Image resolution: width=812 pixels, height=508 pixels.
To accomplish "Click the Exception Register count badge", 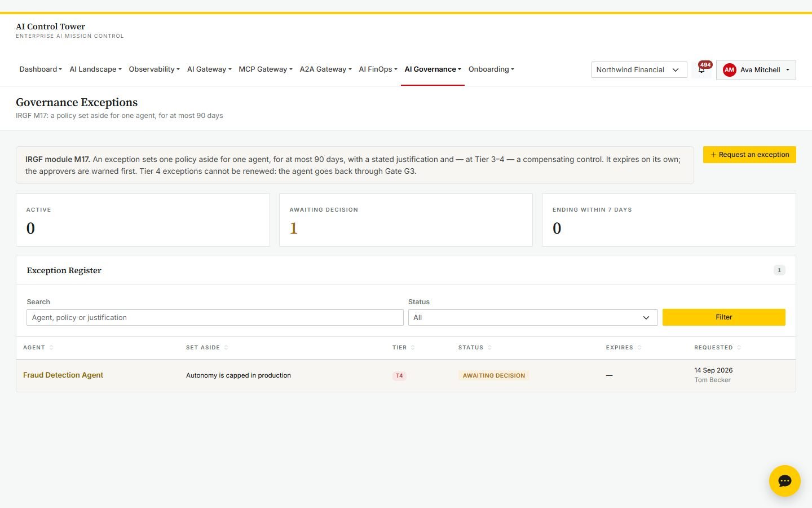I will [x=779, y=270].
